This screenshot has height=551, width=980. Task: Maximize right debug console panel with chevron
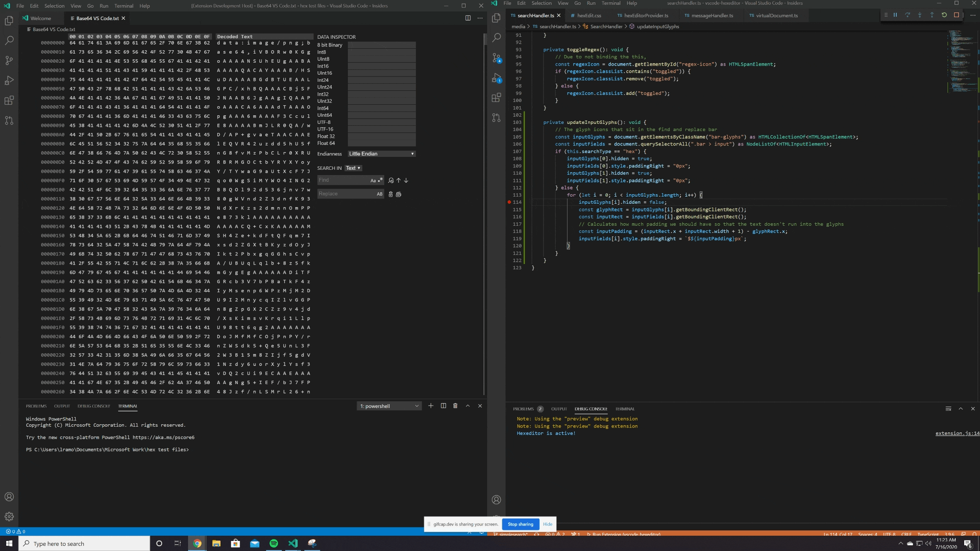tap(960, 408)
